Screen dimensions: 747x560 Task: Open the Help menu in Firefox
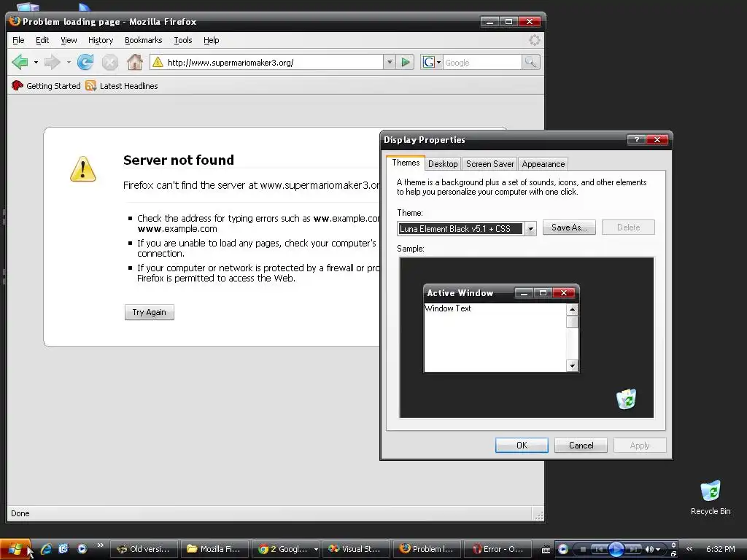coord(212,41)
